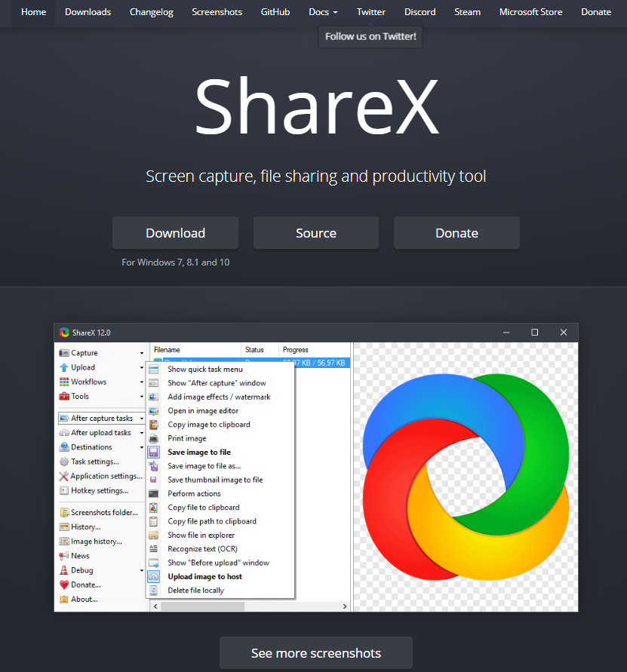627x672 pixels.
Task: Click the Hotkey settings icon
Action: [64, 490]
